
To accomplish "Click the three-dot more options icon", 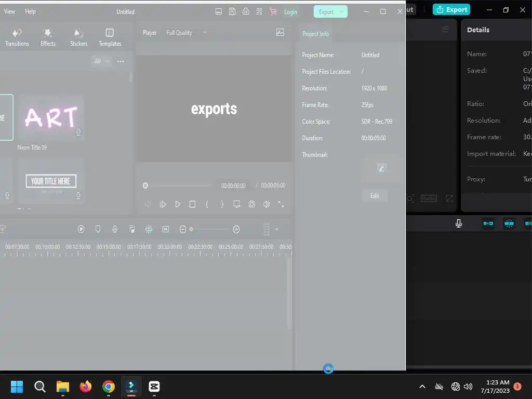I will coord(121,61).
